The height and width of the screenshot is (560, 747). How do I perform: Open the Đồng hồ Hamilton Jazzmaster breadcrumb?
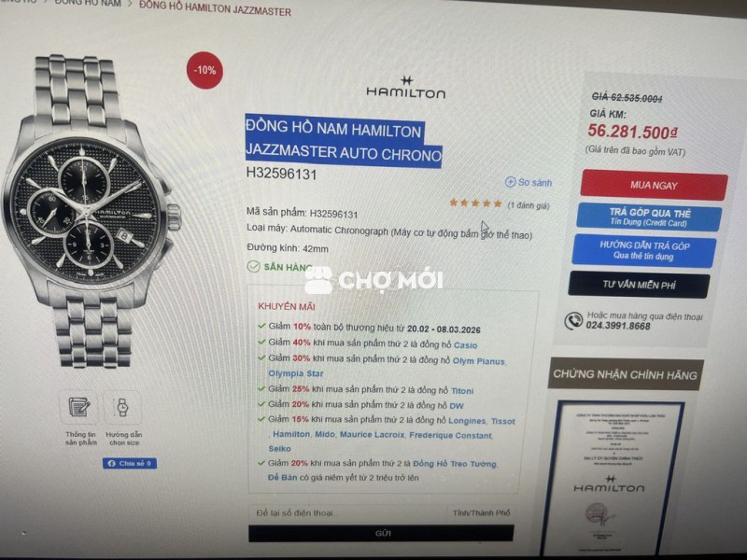[x=215, y=8]
